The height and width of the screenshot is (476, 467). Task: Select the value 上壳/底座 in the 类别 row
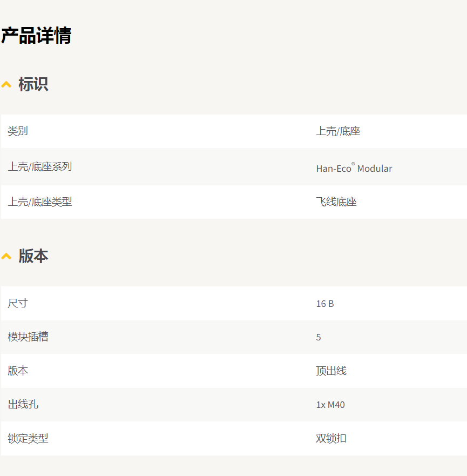338,131
